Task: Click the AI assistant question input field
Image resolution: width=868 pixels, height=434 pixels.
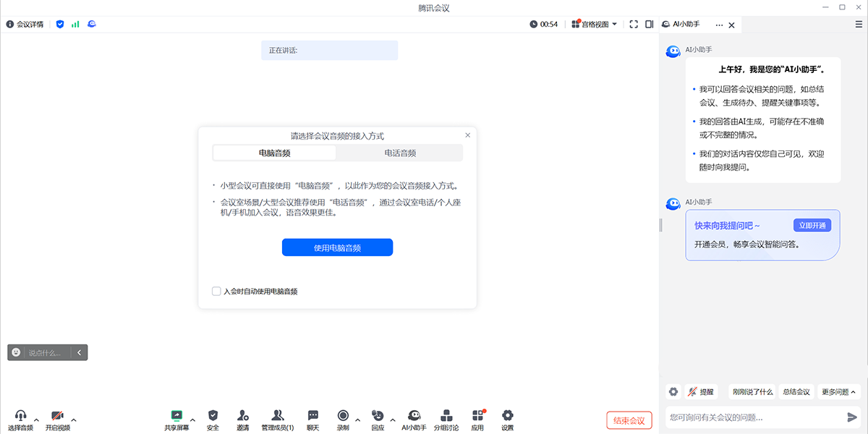Action: 752,417
